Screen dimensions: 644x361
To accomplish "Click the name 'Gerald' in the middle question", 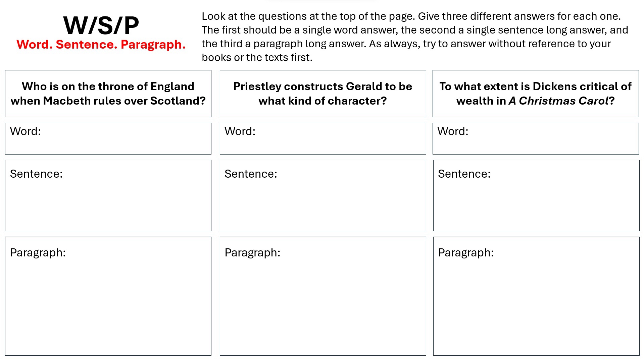I will (365, 86).
